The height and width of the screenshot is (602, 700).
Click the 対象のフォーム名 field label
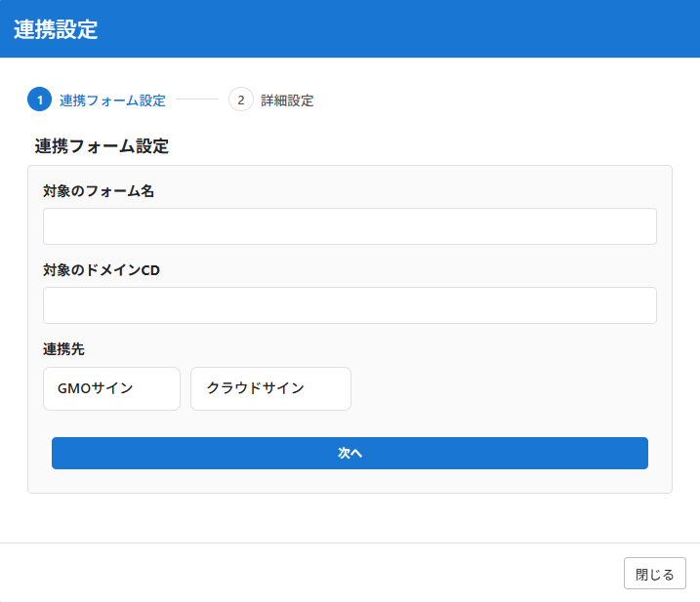click(x=99, y=191)
